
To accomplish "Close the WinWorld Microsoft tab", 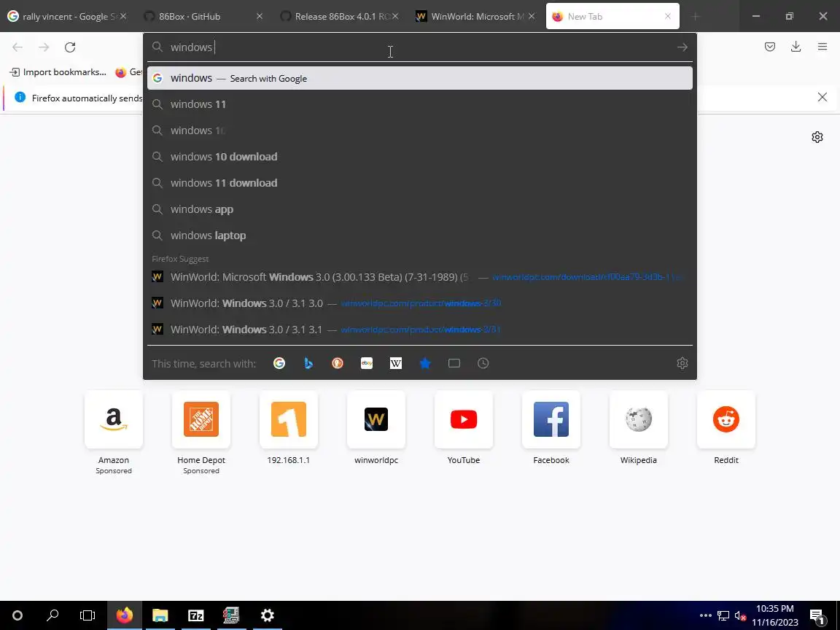I will tap(532, 16).
